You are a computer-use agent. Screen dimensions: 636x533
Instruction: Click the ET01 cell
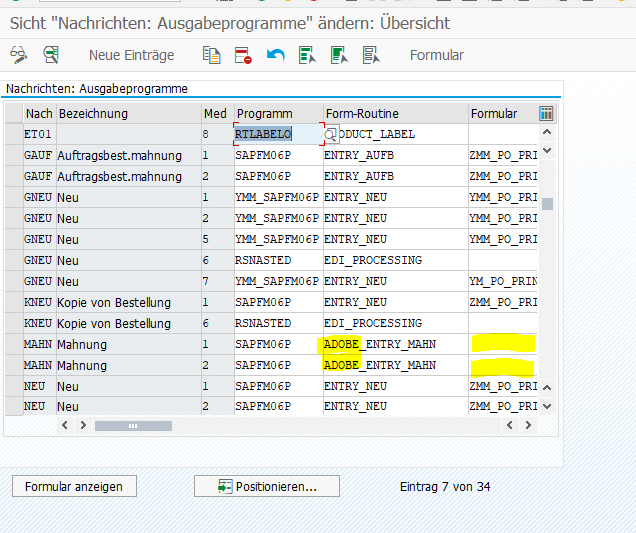40,134
